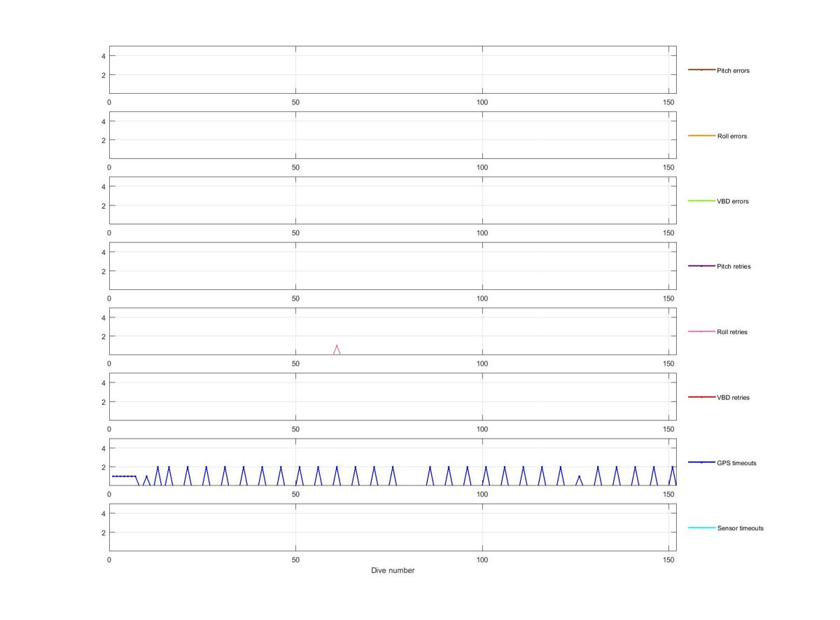The height and width of the screenshot is (620, 840).
Task: Click the 150 tick label under Sensor timeouts plot
Action: coord(669,560)
